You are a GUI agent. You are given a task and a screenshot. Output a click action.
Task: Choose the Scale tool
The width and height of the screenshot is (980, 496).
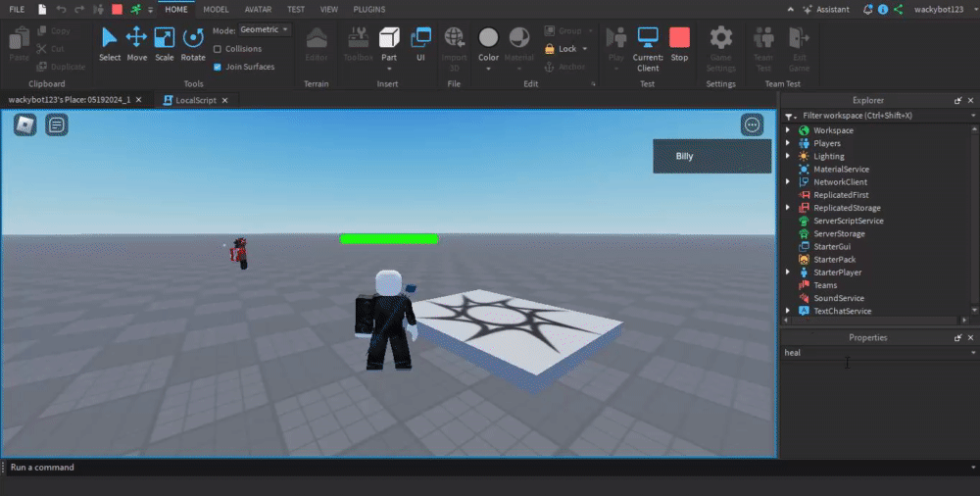click(165, 44)
